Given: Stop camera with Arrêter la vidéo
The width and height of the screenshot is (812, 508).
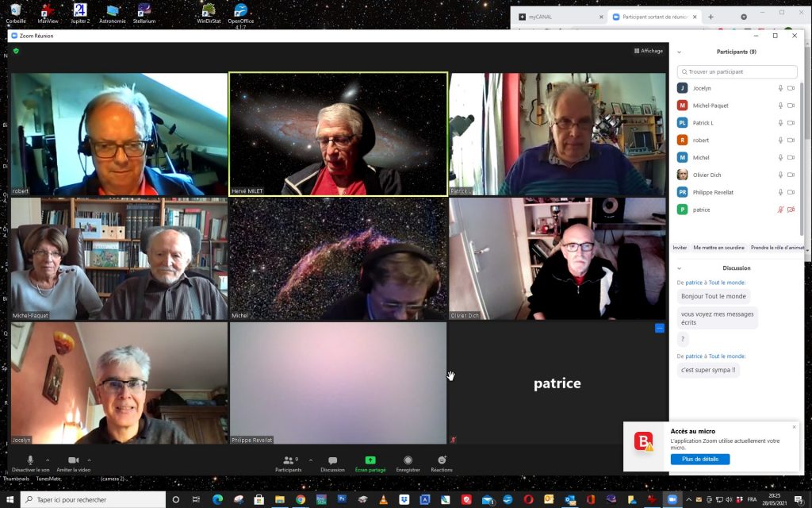Looking at the screenshot, I should point(74,463).
